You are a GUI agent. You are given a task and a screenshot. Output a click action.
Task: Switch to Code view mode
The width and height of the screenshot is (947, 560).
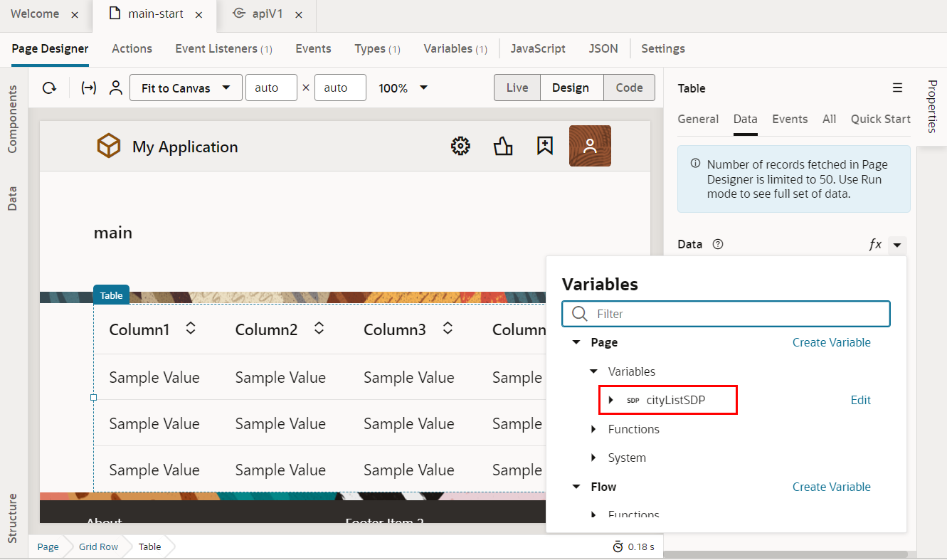click(629, 88)
